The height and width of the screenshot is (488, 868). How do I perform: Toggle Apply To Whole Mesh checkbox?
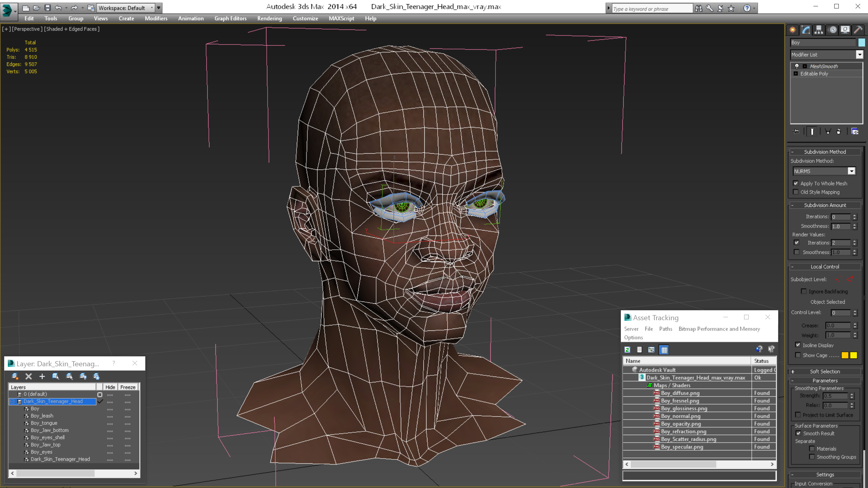point(796,183)
